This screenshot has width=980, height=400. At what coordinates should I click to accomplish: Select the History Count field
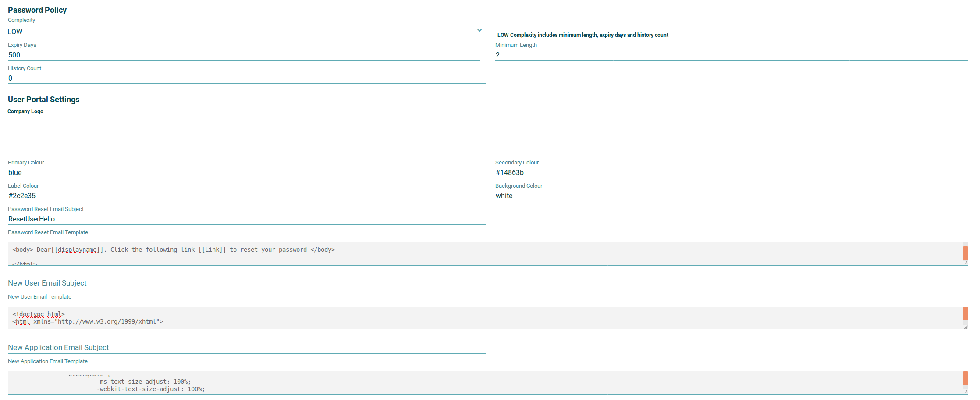(x=247, y=78)
